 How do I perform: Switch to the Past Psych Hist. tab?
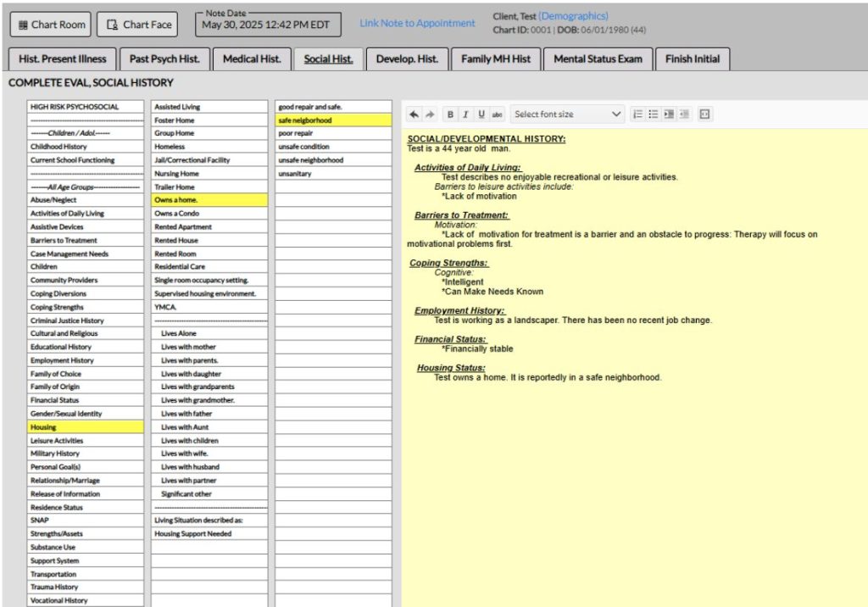pyautogui.click(x=164, y=58)
